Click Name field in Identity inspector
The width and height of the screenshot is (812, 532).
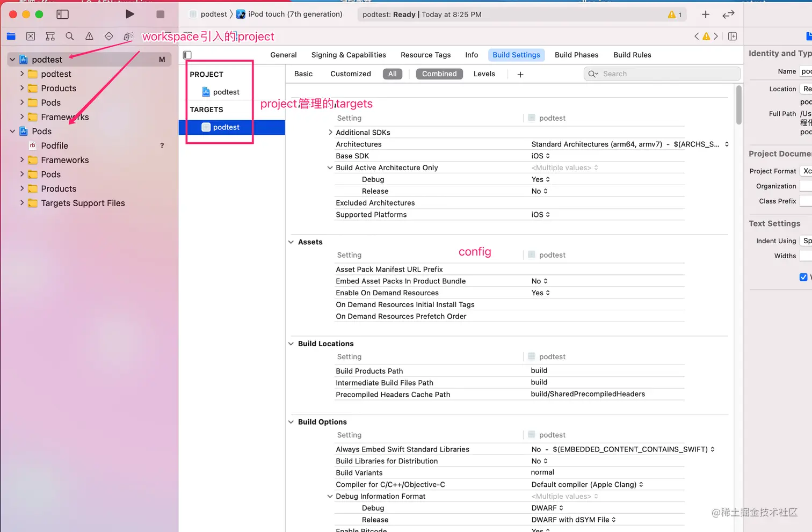point(806,71)
